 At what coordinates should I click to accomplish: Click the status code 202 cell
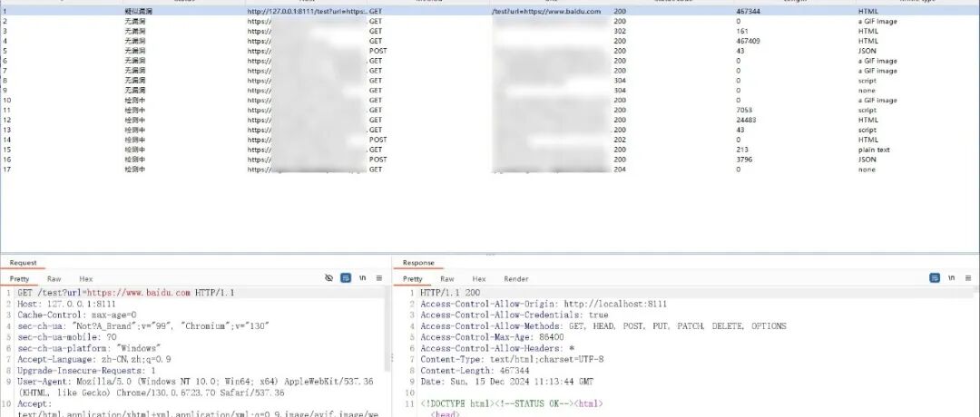tap(620, 140)
